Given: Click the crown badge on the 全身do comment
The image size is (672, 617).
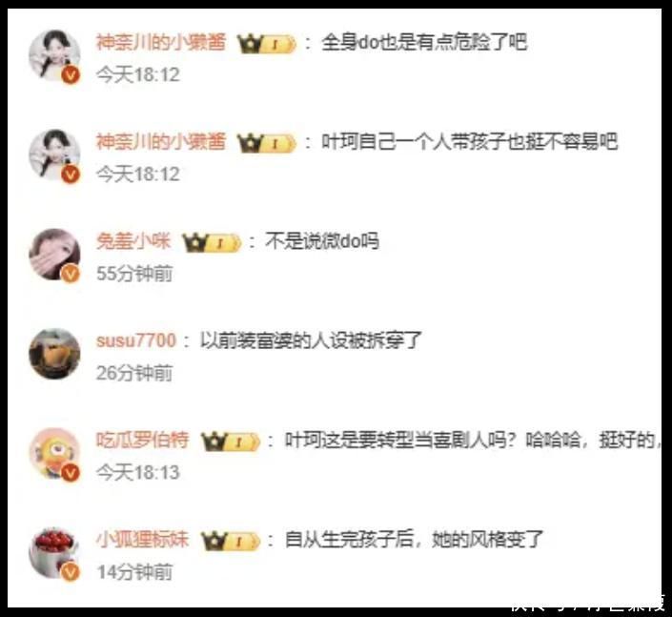Looking at the screenshot, I should (x=267, y=44).
